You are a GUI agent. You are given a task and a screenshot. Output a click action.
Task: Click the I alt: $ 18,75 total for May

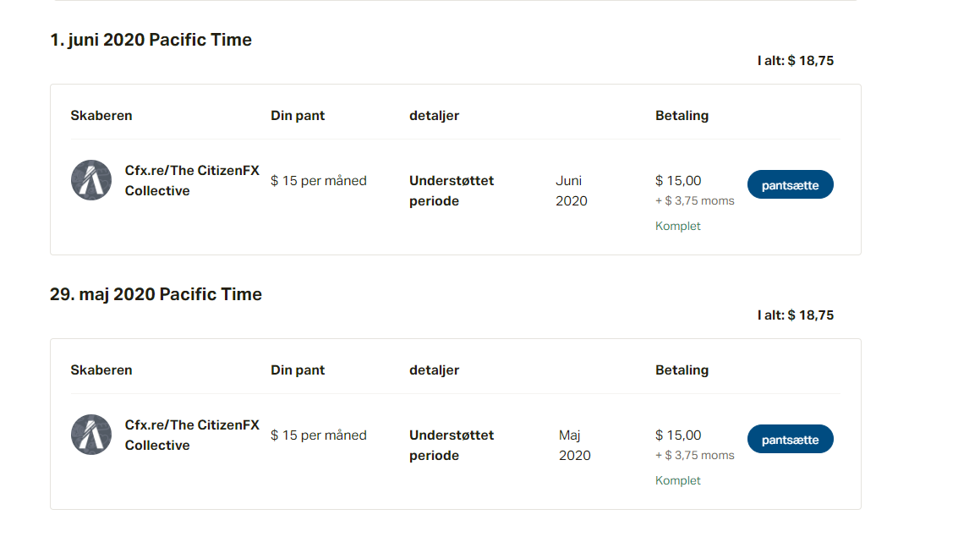(796, 315)
